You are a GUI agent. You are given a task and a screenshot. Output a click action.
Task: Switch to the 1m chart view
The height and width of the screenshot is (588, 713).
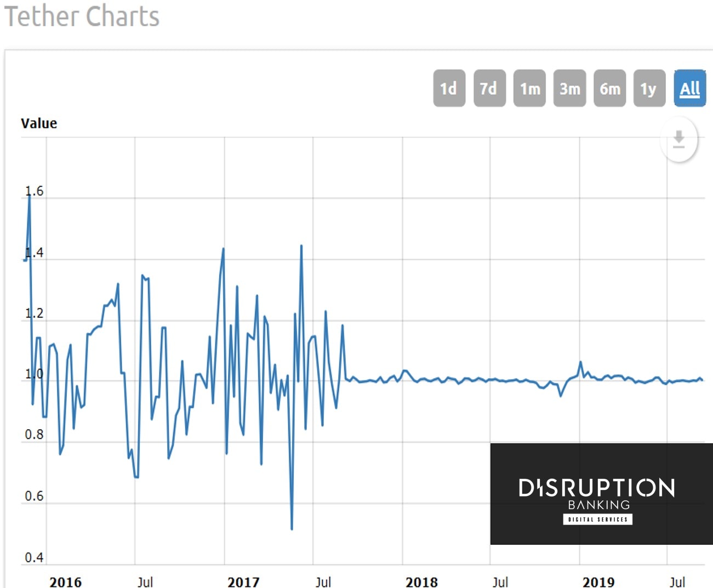[x=528, y=88]
